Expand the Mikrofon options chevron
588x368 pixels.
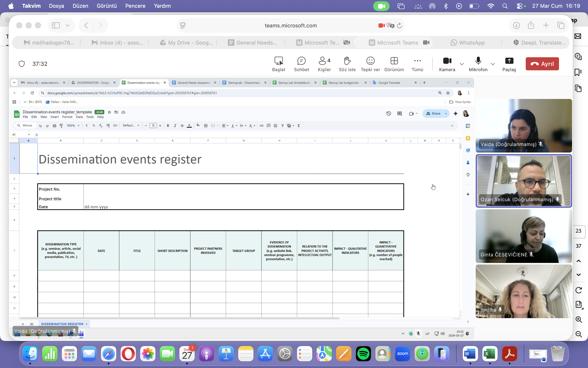[x=492, y=64]
